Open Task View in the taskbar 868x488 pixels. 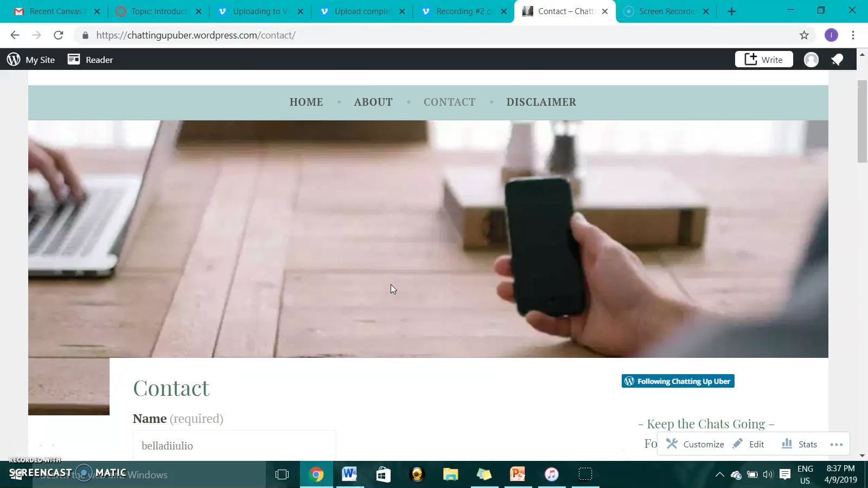(x=282, y=474)
